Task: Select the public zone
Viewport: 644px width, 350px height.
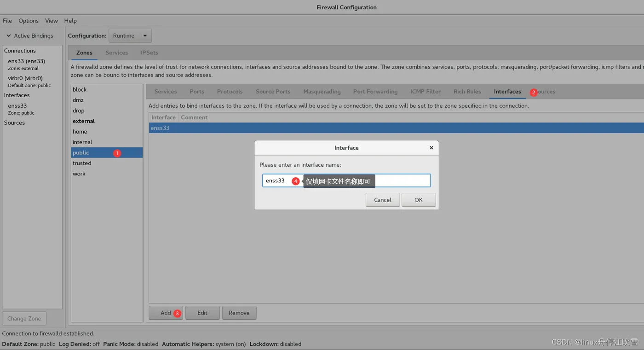Action: coord(107,153)
